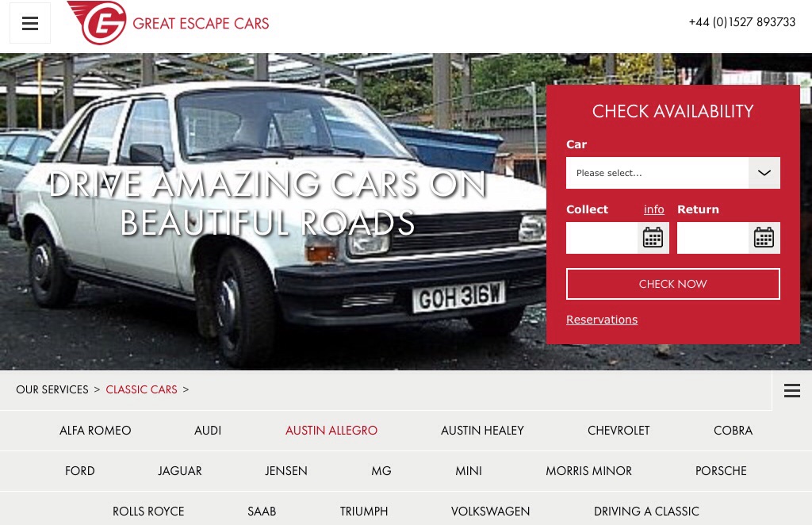Viewport: 812px width, 525px height.
Task: Select the Classic Cars breadcrumb
Action: coord(141,389)
